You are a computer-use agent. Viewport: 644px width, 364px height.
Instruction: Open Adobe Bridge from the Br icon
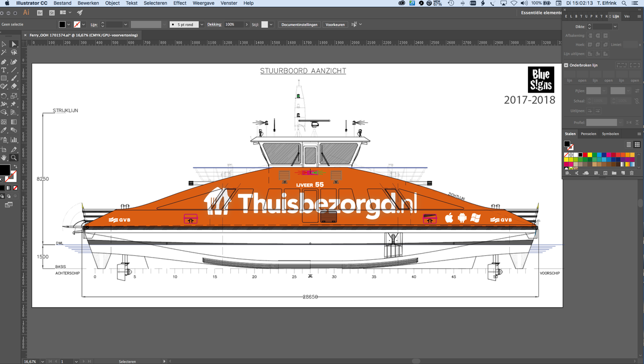(x=40, y=13)
